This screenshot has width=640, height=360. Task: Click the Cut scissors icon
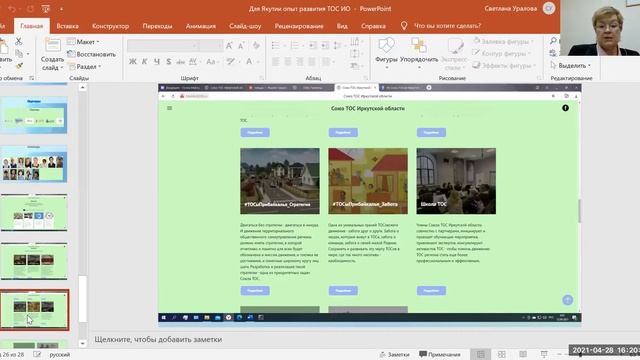point(18,41)
